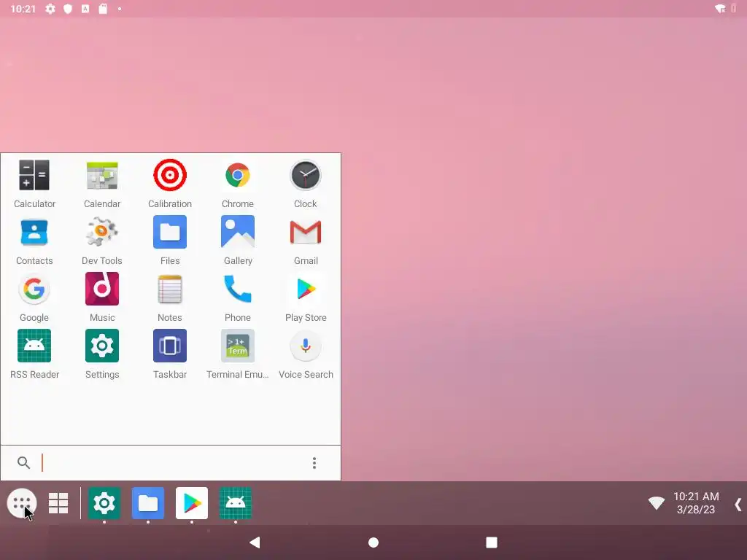Open the taskbar dashboard grid icon
The image size is (747, 560).
pos(58,503)
